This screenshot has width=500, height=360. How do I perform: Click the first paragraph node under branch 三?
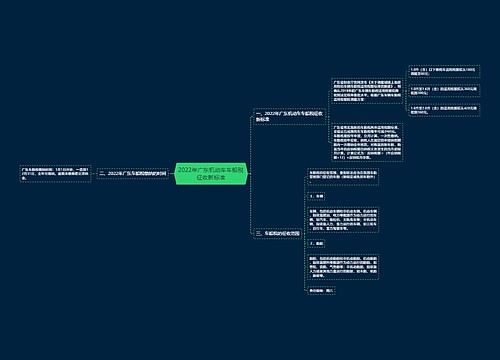(x=343, y=177)
